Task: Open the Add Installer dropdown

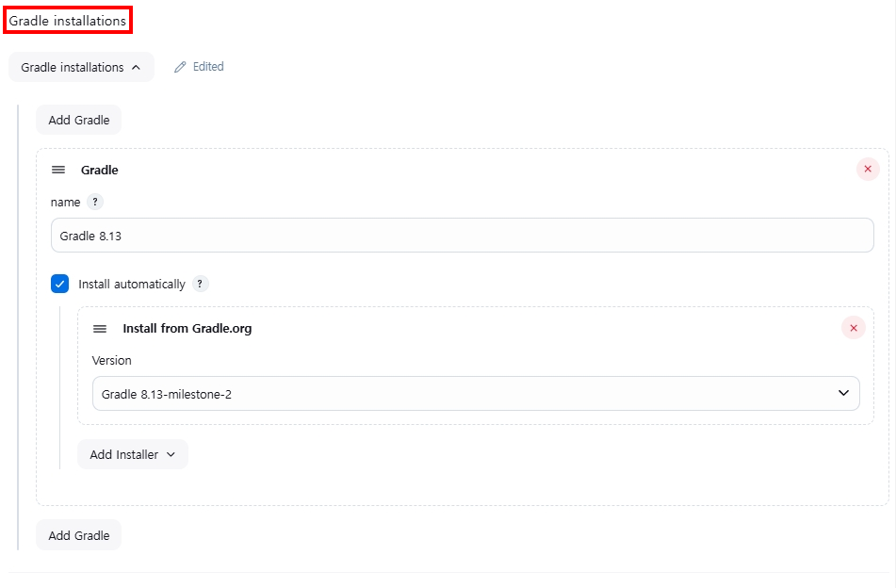Action: (x=133, y=454)
